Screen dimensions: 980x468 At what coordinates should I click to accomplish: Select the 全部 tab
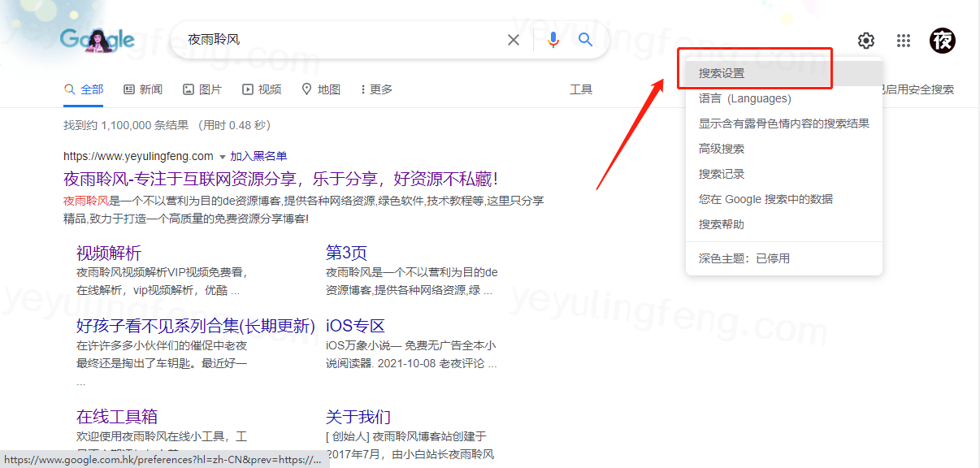pos(84,89)
